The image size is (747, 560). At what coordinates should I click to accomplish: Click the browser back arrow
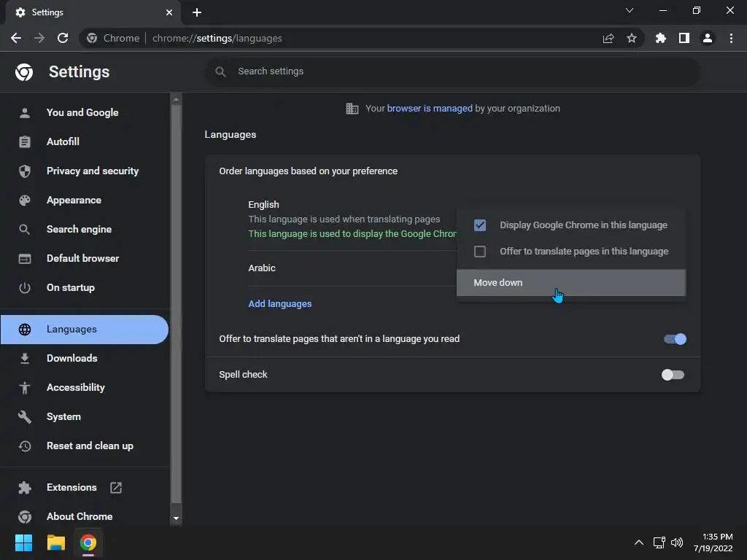[16, 38]
